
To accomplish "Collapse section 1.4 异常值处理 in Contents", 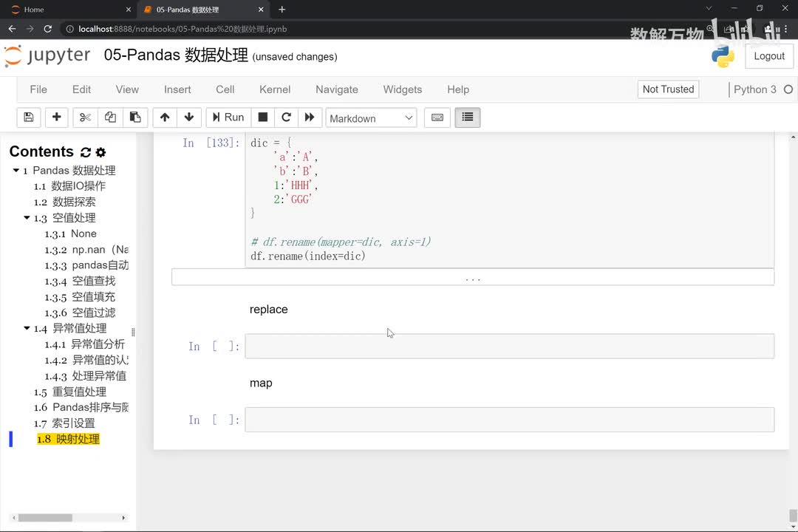I will pyautogui.click(x=27, y=328).
